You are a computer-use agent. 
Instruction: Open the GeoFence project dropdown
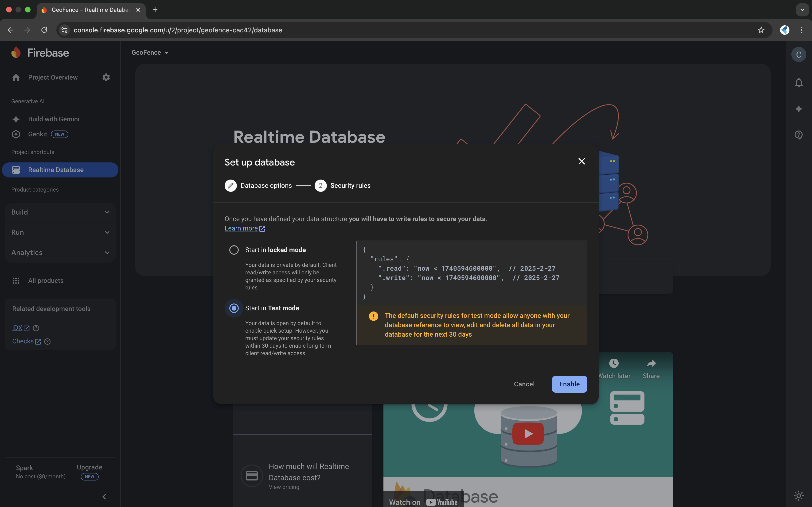pos(150,53)
